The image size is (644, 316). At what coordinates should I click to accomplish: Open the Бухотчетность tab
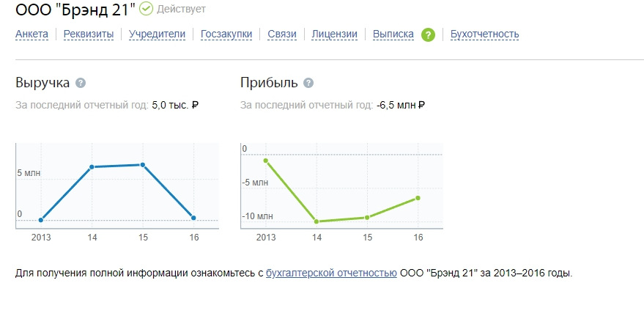(x=484, y=34)
